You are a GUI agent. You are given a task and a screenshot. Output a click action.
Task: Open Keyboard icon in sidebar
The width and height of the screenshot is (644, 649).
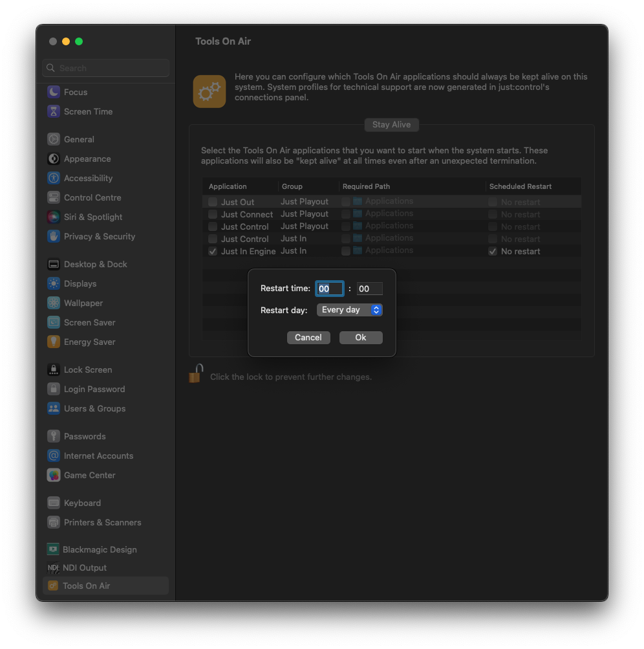pos(54,503)
